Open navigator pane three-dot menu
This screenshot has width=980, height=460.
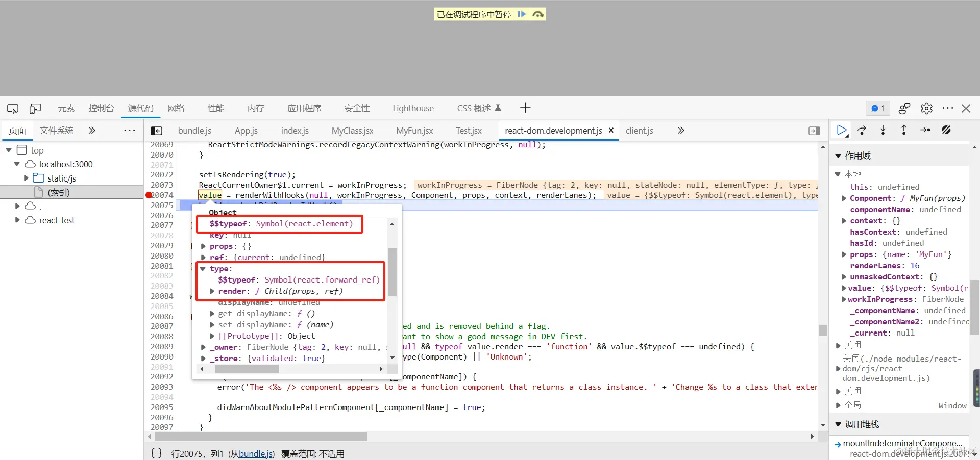coord(130,130)
